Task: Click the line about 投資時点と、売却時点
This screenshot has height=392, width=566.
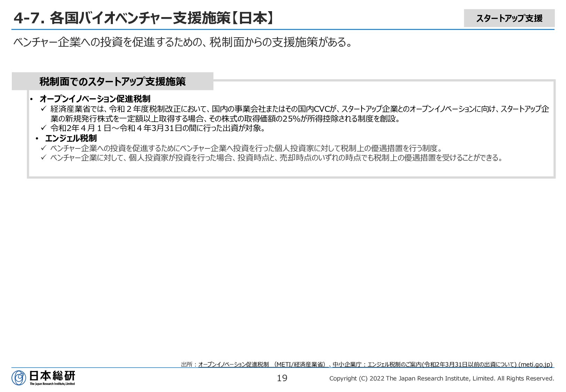Action: tap(277, 158)
